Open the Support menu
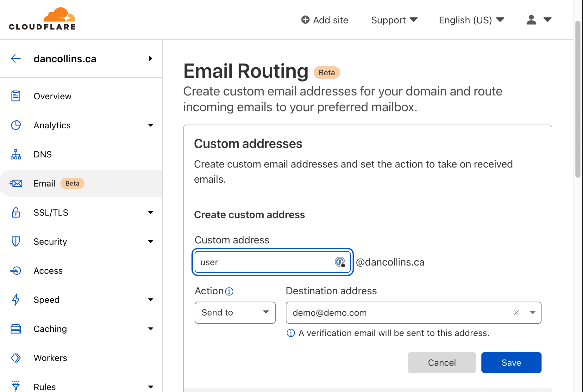This screenshot has width=583, height=392. pos(394,20)
